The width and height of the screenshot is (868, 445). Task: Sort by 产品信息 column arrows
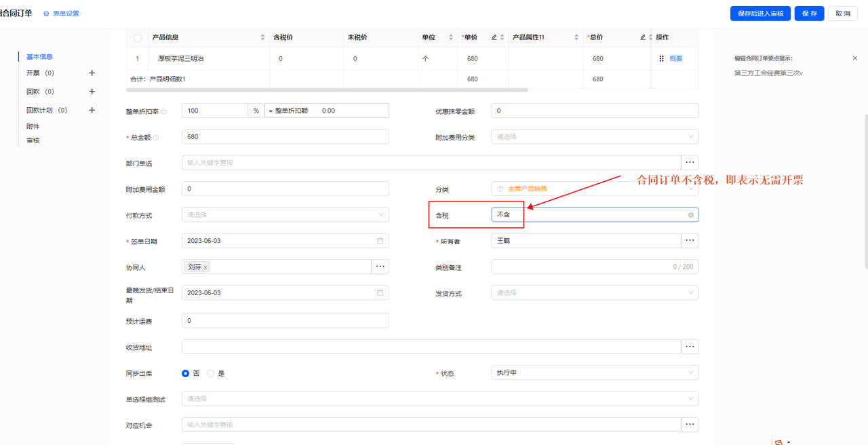pos(263,37)
